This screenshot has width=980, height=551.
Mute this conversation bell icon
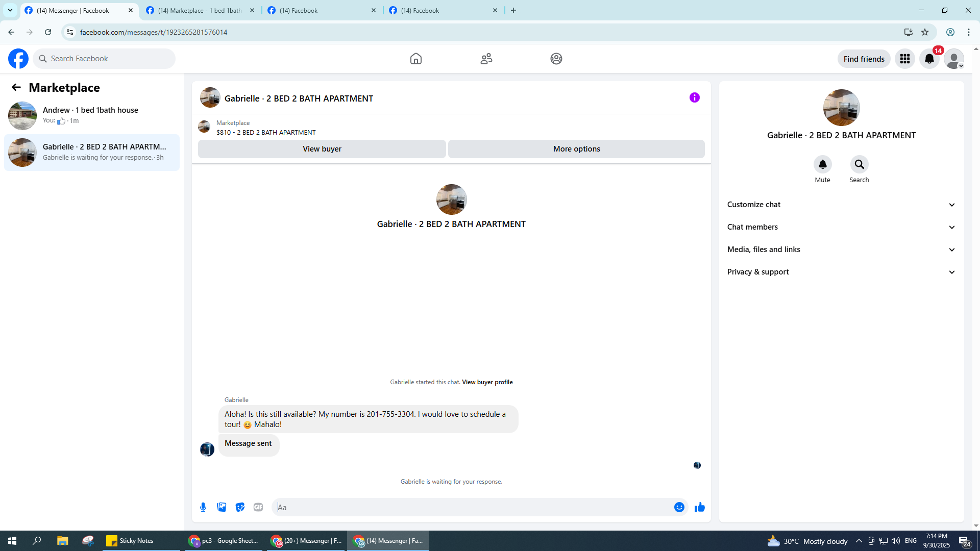coord(822,164)
